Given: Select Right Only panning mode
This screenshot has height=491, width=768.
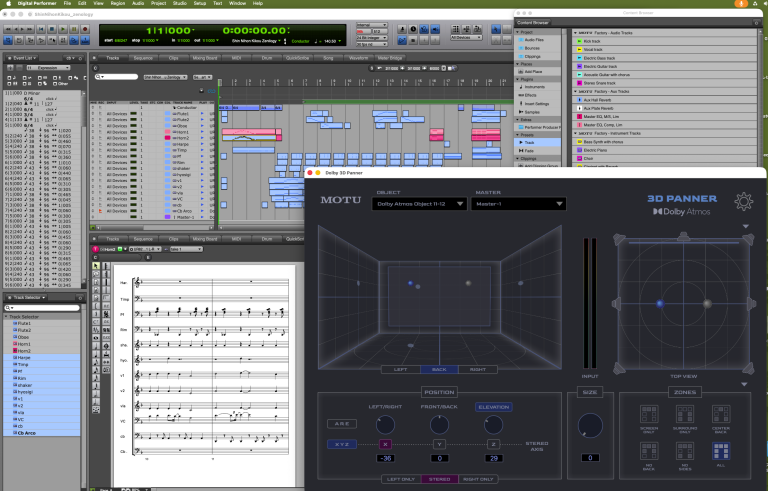Looking at the screenshot, I should [x=478, y=479].
